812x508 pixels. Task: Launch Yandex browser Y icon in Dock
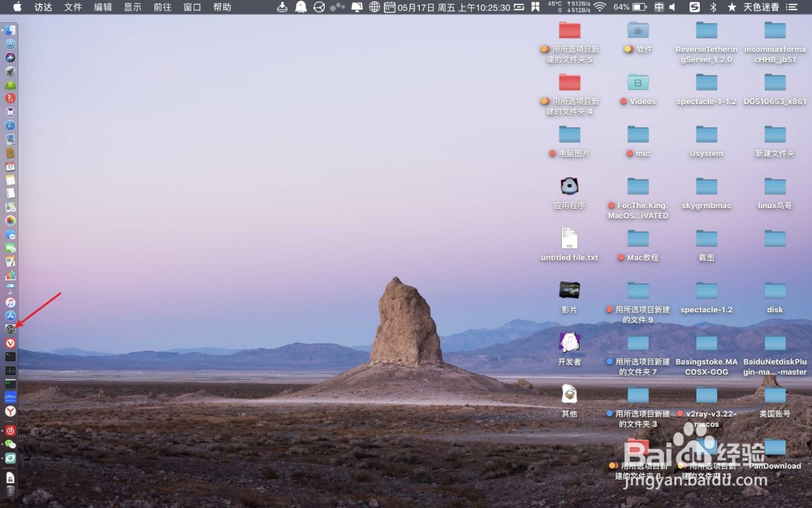click(x=11, y=411)
